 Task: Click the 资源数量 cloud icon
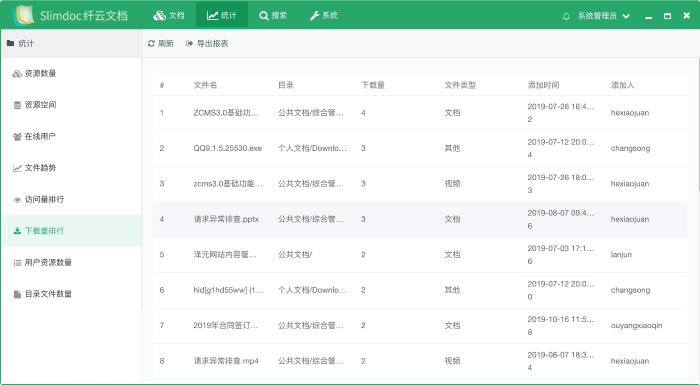point(17,74)
